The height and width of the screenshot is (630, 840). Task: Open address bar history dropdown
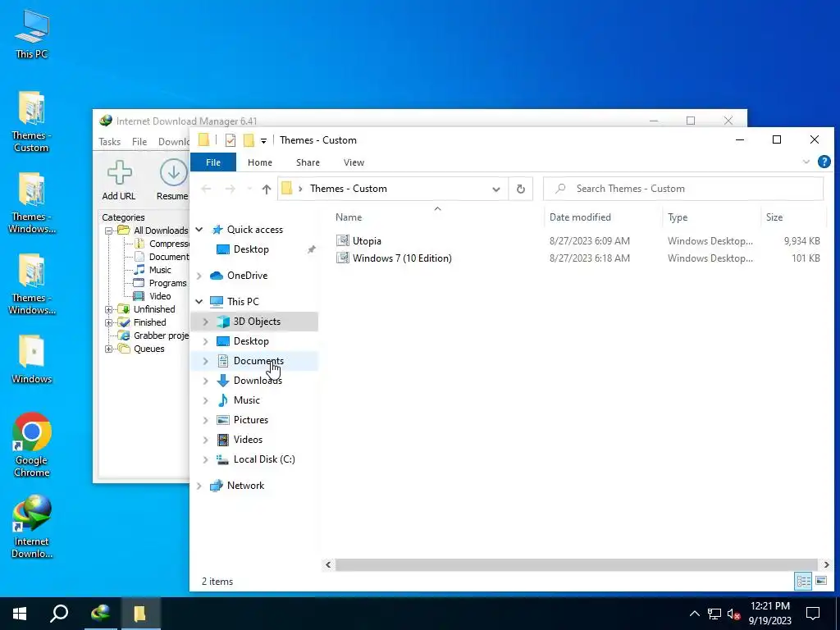pos(496,189)
